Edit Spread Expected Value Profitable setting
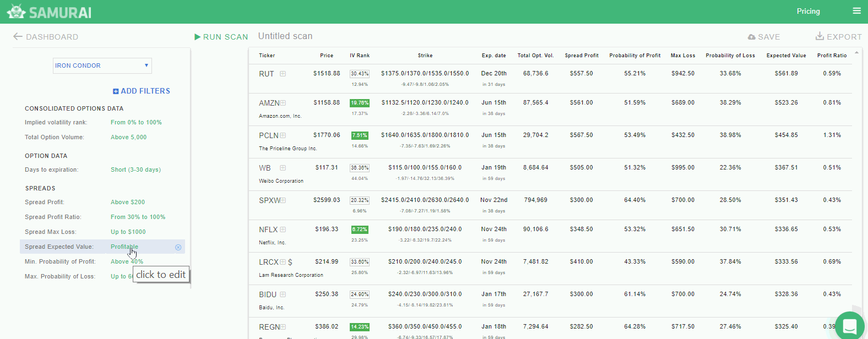Viewport: 868px width, 339px height. [x=124, y=247]
